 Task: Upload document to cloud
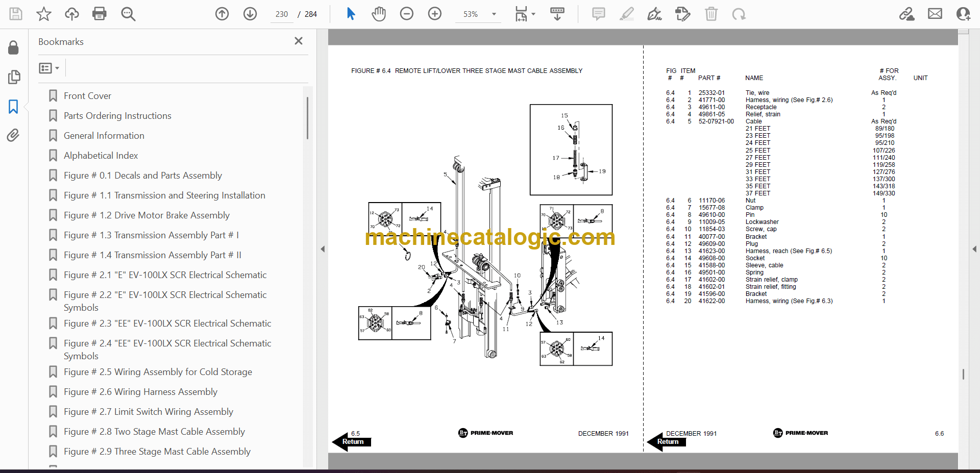coord(72,14)
